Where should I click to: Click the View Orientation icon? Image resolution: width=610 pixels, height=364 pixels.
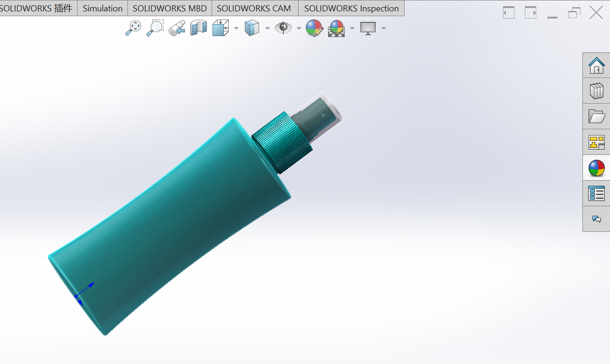coord(221,28)
